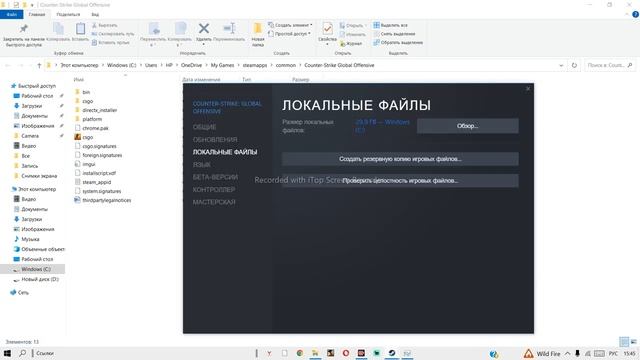
Task: Switch to the Share (Поделиться) ribbon tab
Action: (68, 15)
